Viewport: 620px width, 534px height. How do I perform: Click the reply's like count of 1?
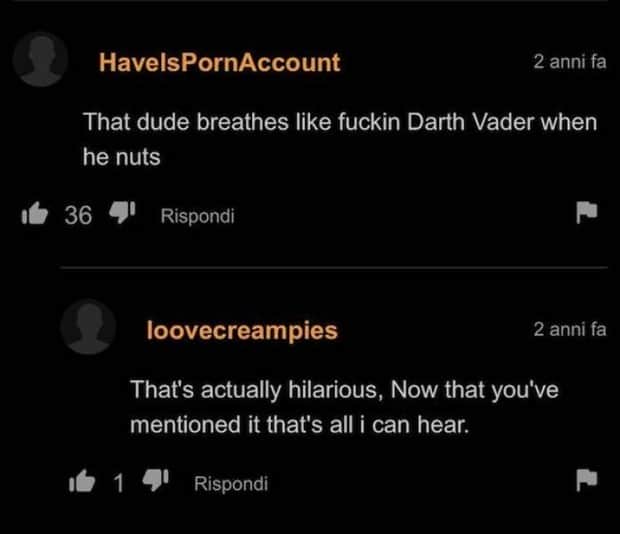pyautogui.click(x=119, y=483)
